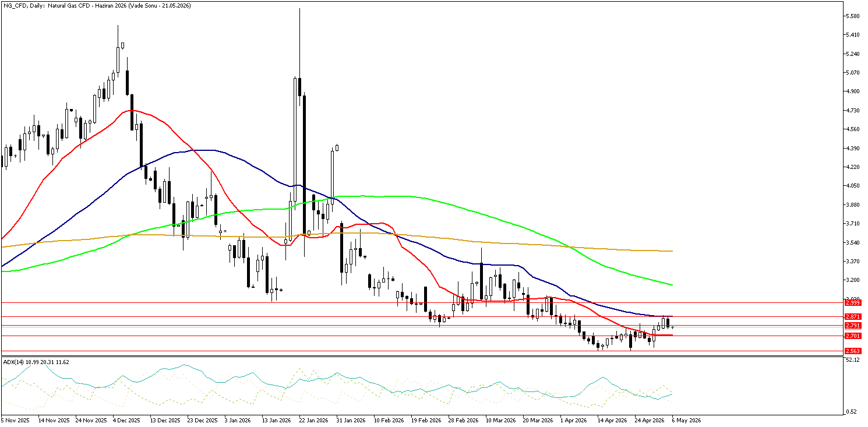
Task: Click the '22 Jan 2026' date label
Action: (313, 420)
